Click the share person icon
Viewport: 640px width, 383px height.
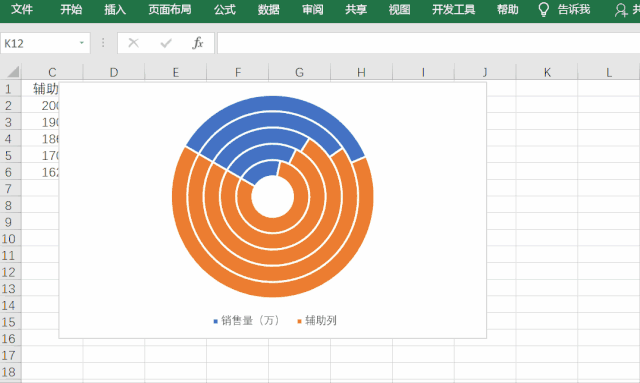pos(621,10)
